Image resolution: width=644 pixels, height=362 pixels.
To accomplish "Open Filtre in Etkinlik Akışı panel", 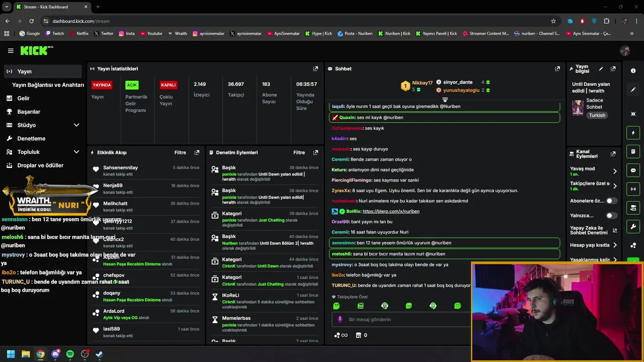I will pos(180,152).
